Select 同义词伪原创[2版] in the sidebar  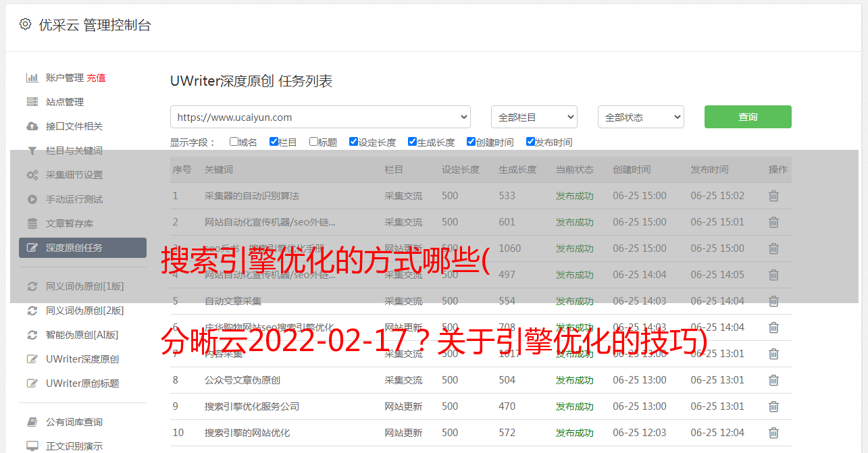pyautogui.click(x=84, y=311)
